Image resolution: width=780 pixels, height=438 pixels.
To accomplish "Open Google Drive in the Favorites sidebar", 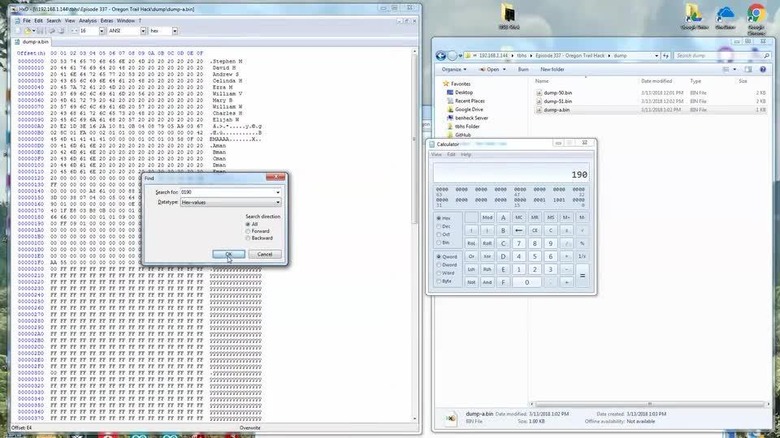I will [470, 109].
